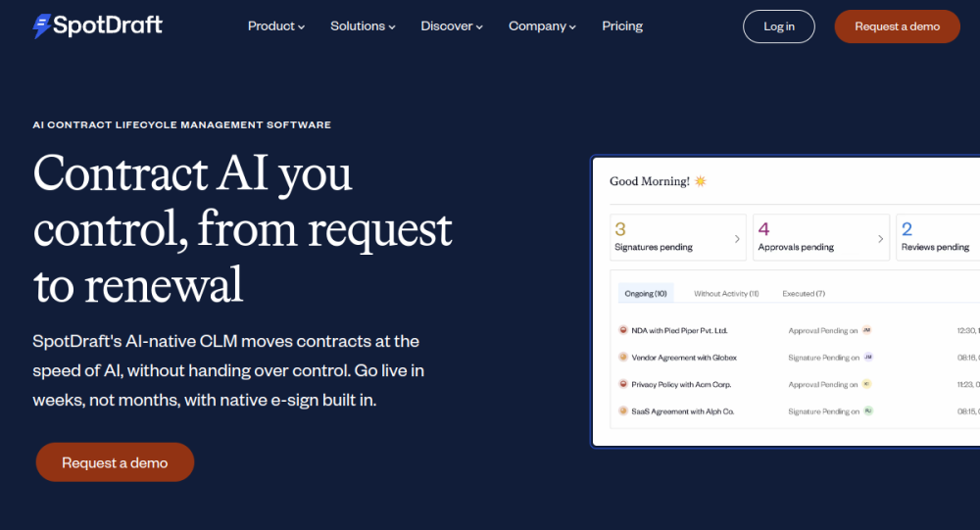Viewport: 980px width, 530px height.
Task: Open the Approvals pending card
Action: [x=821, y=237]
